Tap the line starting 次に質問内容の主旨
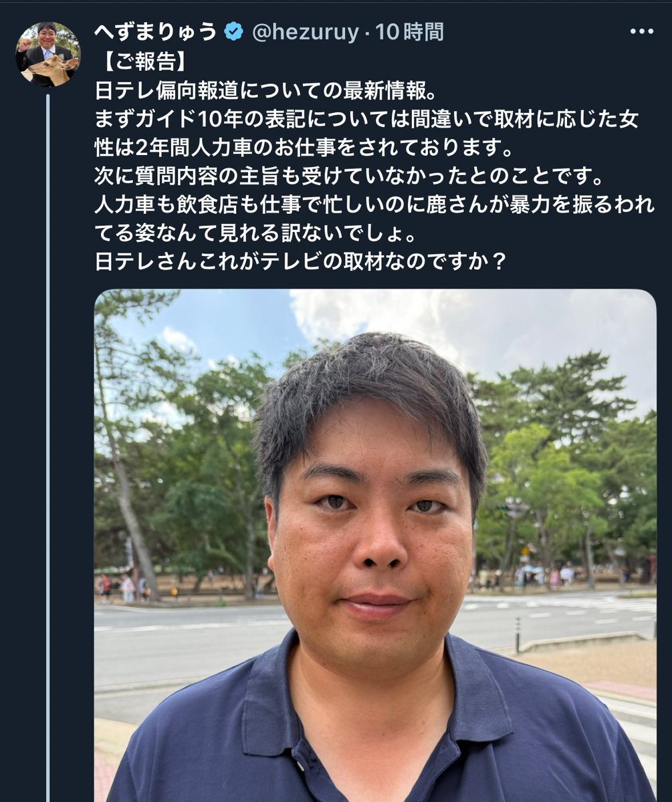The height and width of the screenshot is (802, 672). pos(350,176)
